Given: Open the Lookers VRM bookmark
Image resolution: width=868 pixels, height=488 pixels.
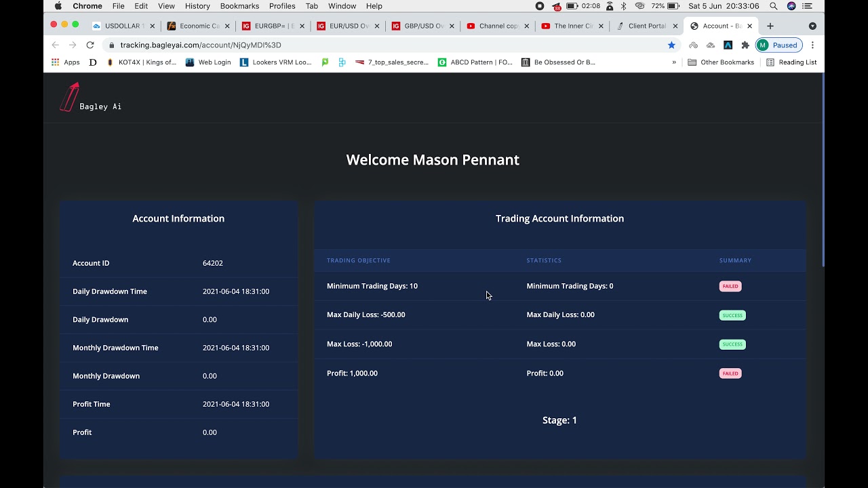Looking at the screenshot, I should click(276, 62).
